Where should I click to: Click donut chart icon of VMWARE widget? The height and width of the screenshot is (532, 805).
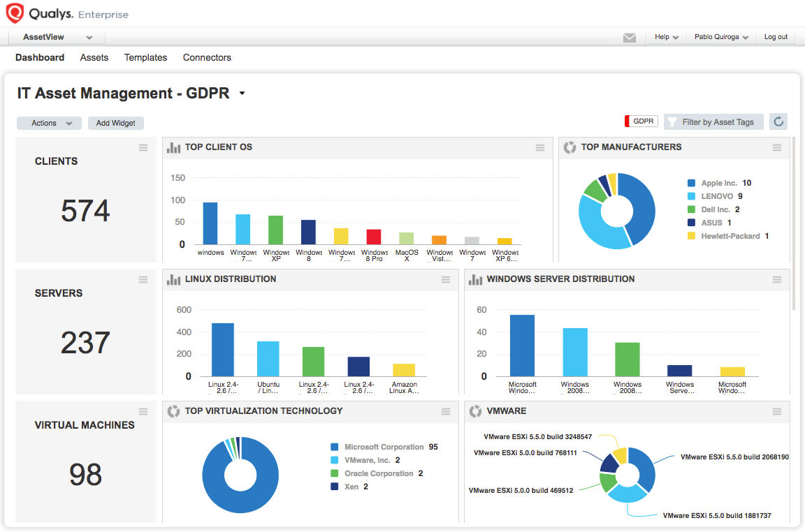pos(475,411)
